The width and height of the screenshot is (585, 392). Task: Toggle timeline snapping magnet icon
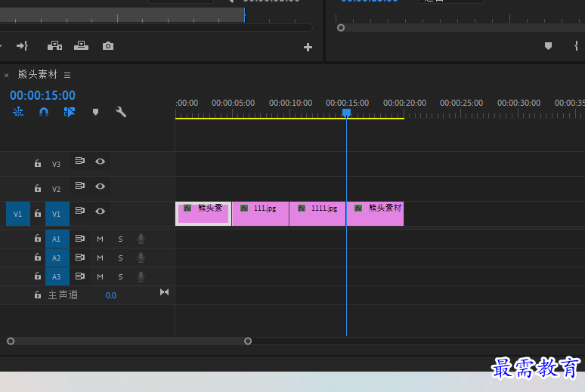pyautogui.click(x=44, y=112)
